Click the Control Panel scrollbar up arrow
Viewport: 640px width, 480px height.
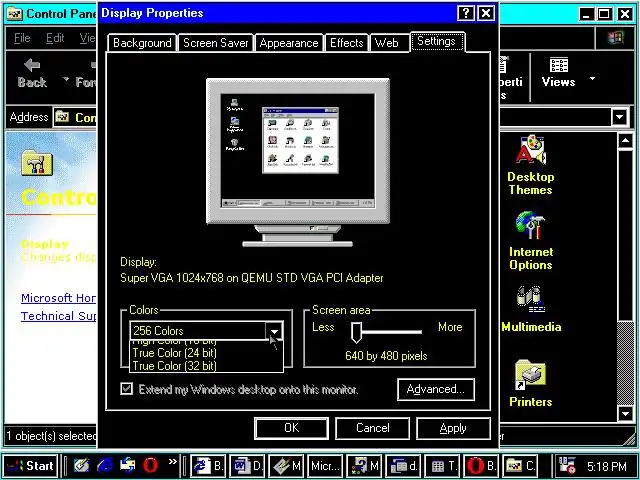tap(625, 141)
